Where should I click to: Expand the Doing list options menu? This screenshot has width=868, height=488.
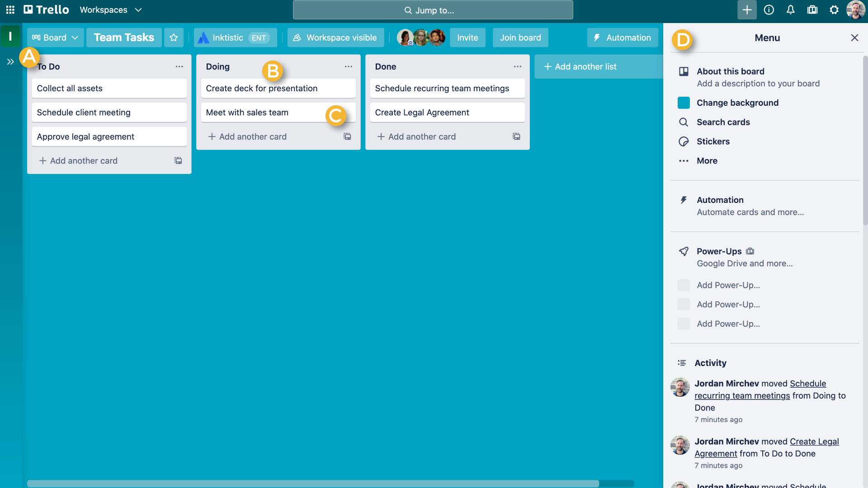click(348, 66)
